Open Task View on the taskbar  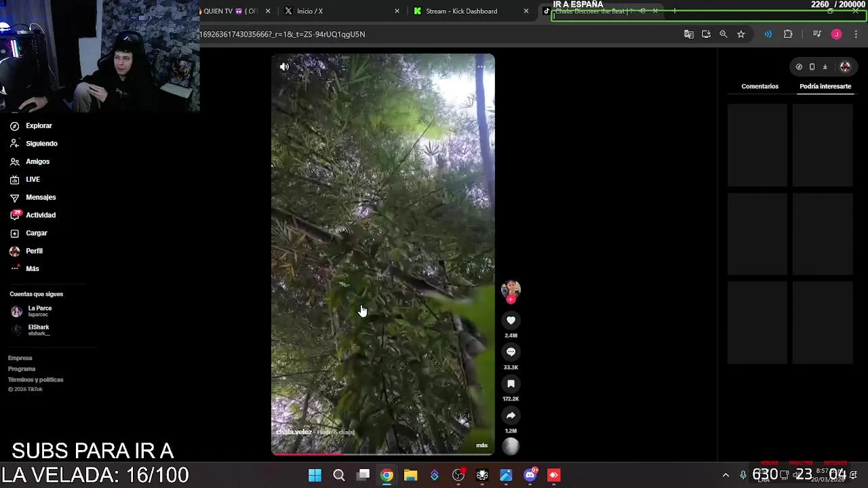[363, 475]
